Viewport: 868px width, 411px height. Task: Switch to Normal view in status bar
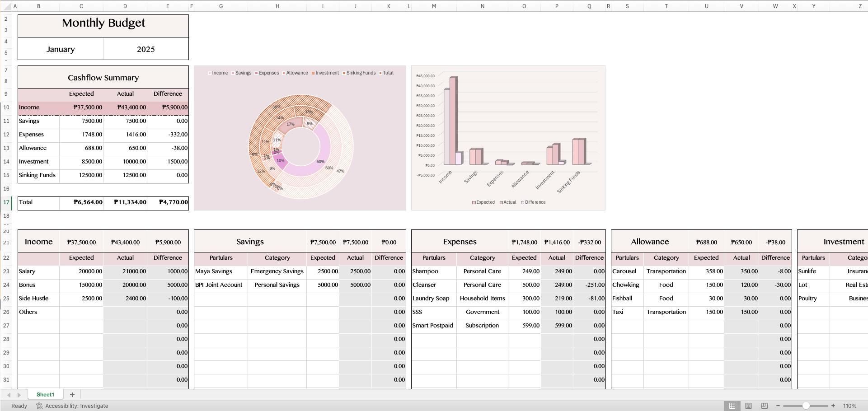732,406
